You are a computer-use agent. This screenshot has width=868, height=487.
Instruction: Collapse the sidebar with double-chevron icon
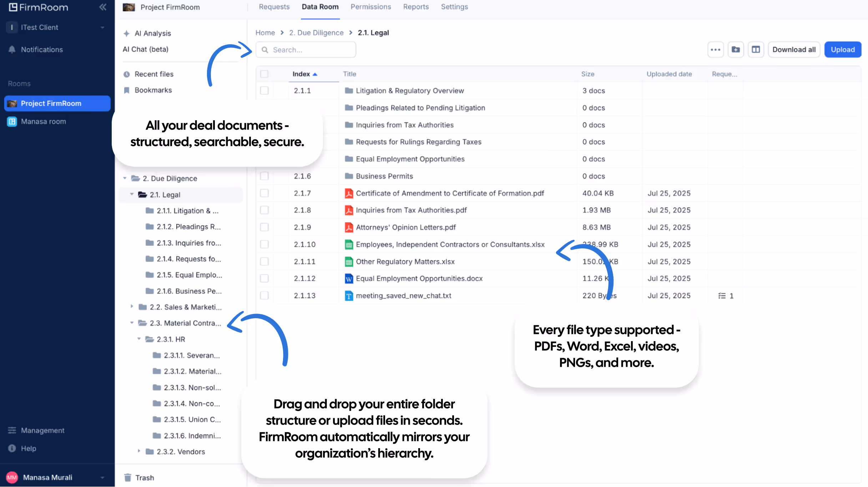(x=103, y=7)
